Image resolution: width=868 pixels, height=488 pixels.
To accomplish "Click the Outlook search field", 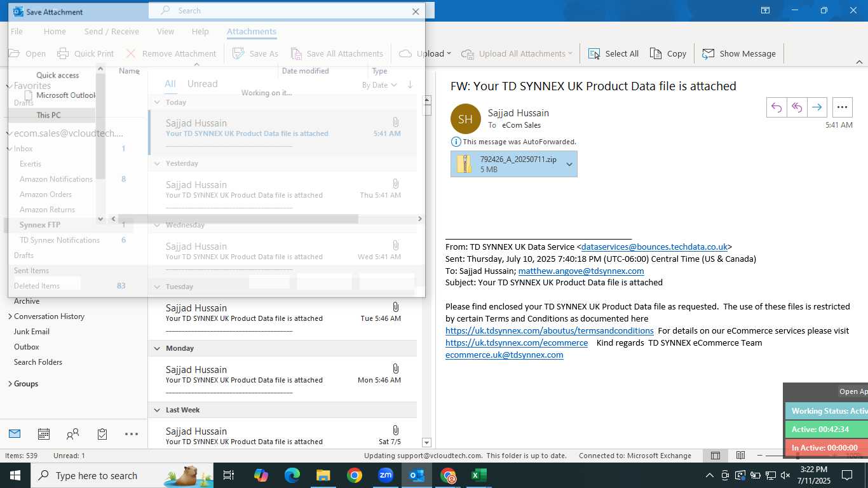I will click(291, 11).
